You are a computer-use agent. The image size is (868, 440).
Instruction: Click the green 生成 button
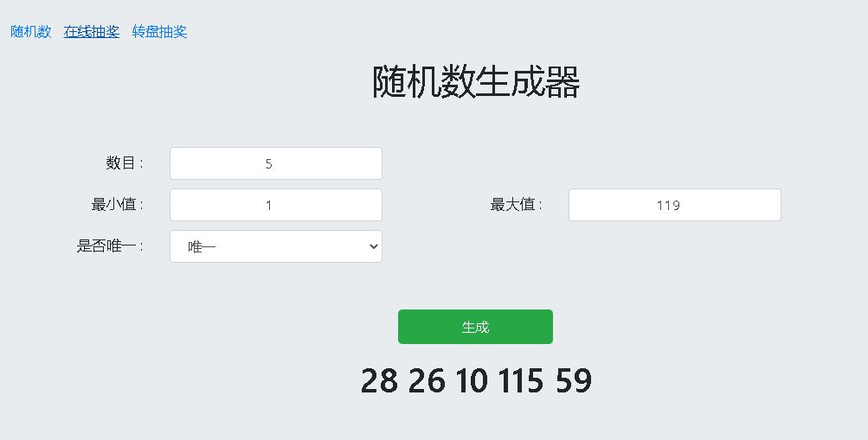[x=475, y=327]
